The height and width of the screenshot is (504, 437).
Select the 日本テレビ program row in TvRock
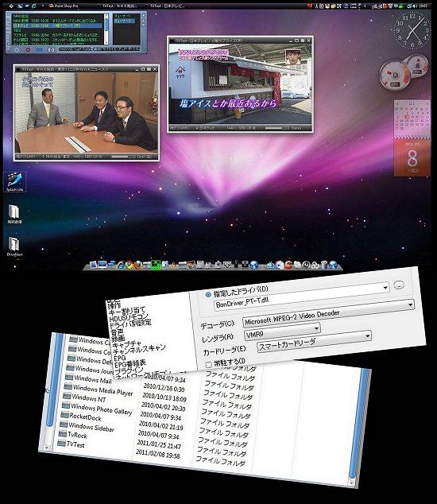pos(58,25)
